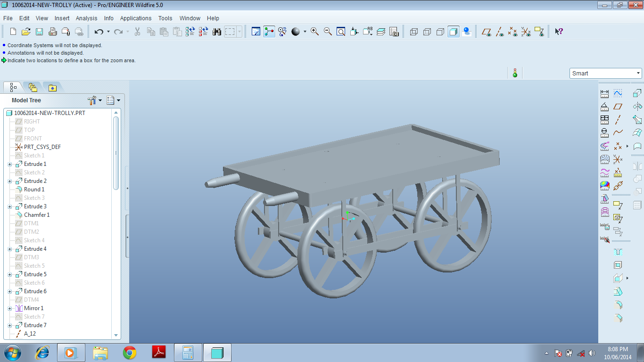The width and height of the screenshot is (644, 362).
Task: Expand the Extrude 1 tree node
Action: [x=10, y=164]
